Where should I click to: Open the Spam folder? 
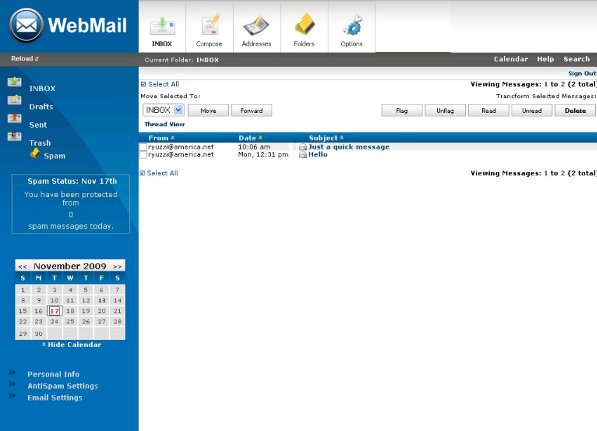point(54,156)
